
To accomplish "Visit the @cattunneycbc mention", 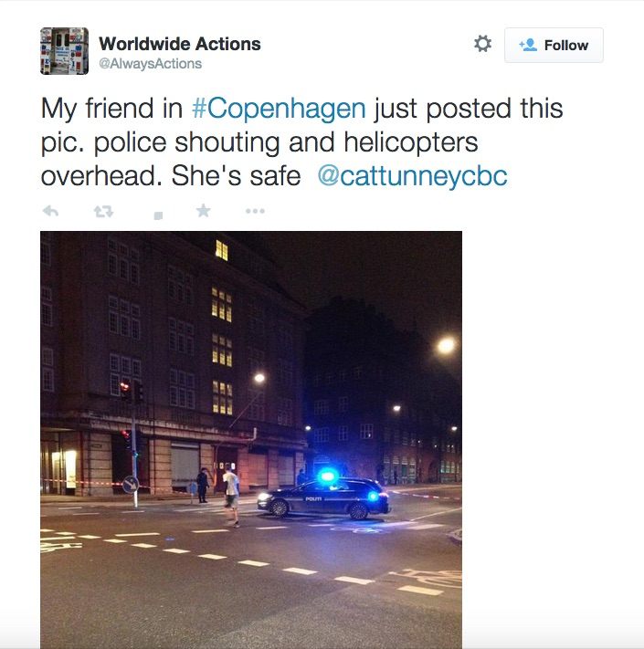I will 412,176.
